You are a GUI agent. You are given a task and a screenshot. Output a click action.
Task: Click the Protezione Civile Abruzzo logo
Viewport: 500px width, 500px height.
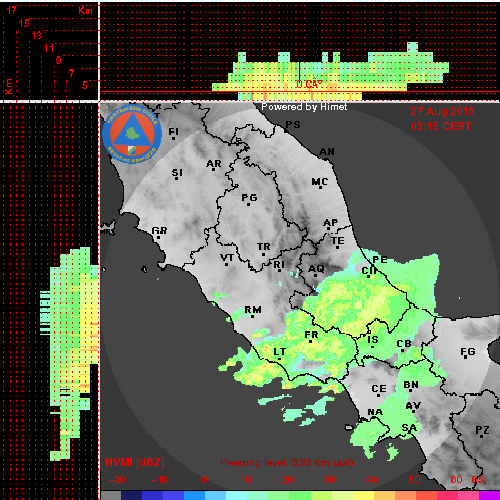click(132, 134)
